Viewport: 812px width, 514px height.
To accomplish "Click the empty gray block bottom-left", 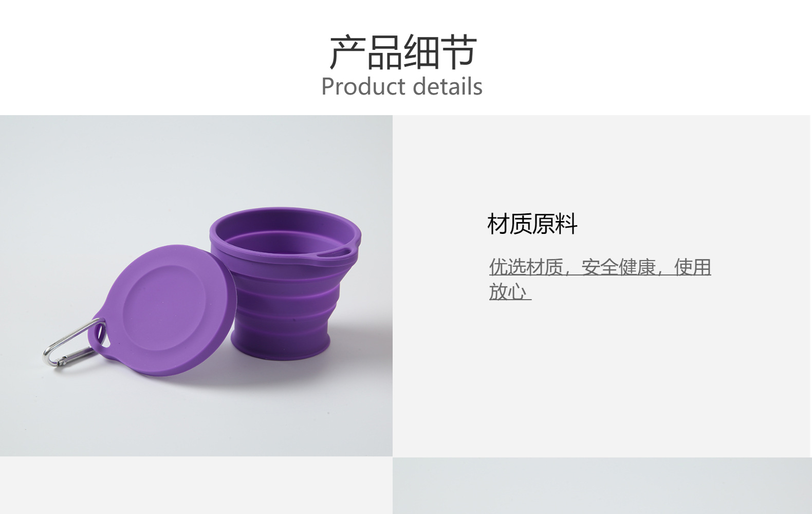I will tap(196, 486).
